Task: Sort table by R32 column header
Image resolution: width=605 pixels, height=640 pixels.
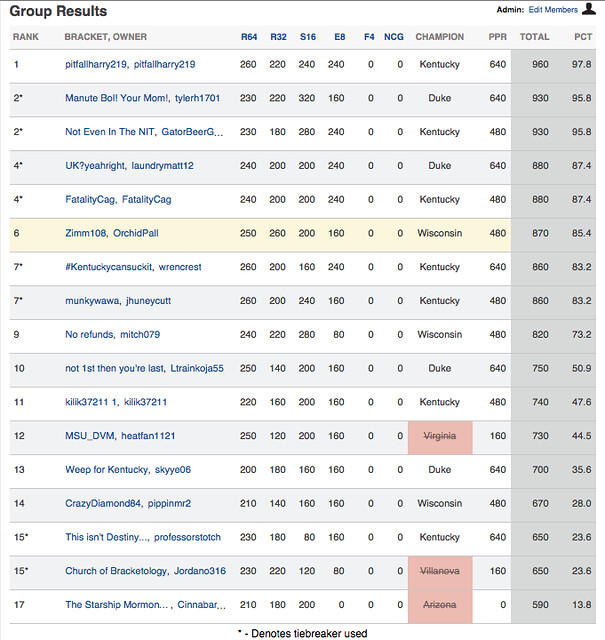Action: coord(278,37)
